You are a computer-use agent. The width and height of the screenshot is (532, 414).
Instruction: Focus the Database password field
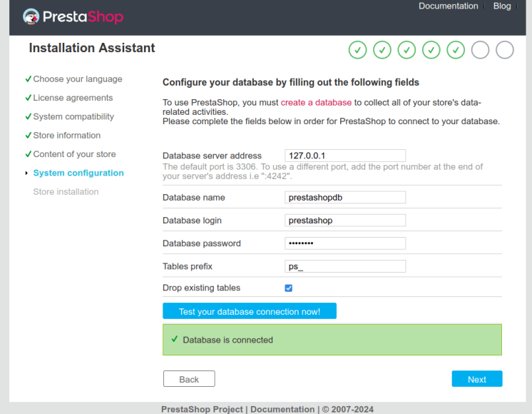[345, 243]
